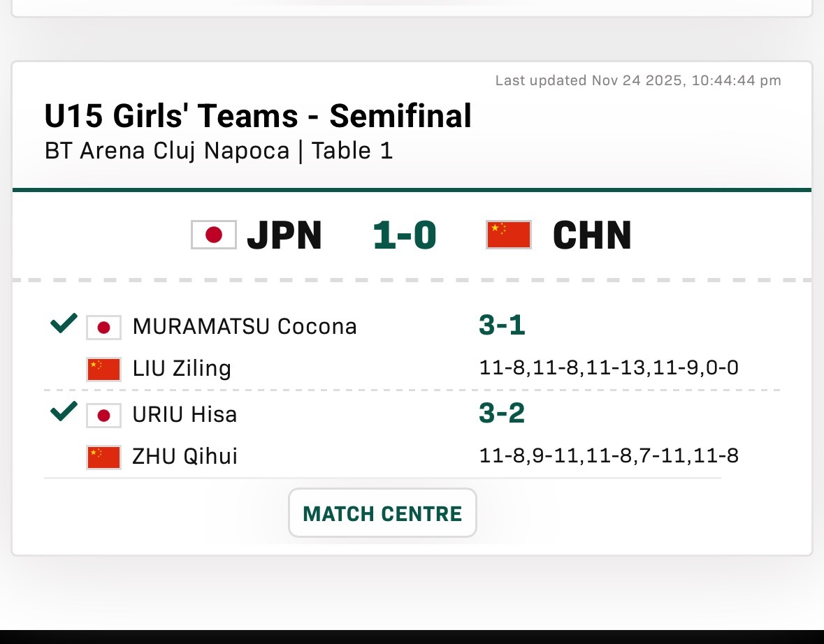Click the BT Arena Cluj Napoca venue text

pos(166,151)
